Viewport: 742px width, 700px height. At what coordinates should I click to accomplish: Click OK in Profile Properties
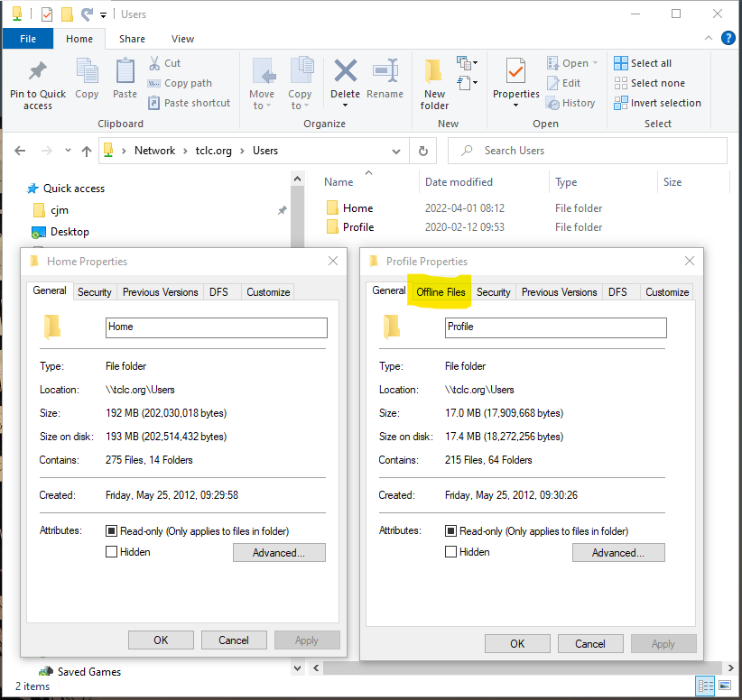(x=516, y=643)
